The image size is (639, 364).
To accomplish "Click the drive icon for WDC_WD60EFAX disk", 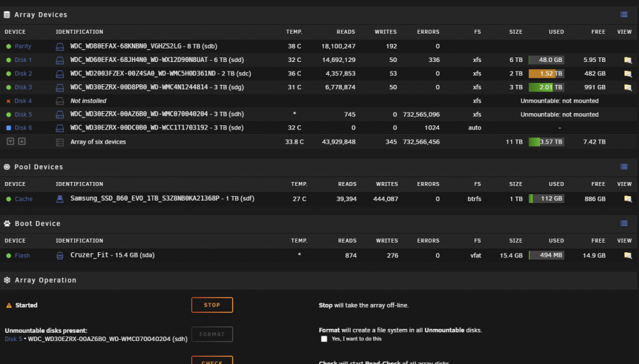I will pyautogui.click(x=60, y=60).
